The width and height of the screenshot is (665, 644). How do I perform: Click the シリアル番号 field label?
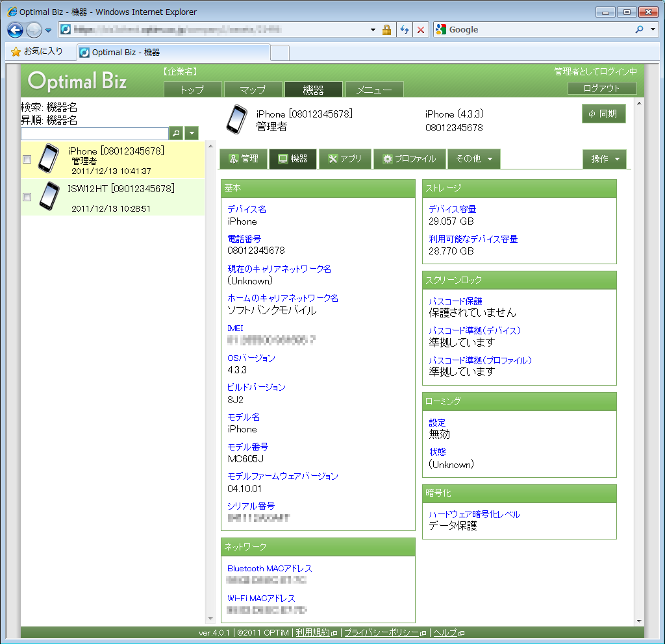(251, 505)
